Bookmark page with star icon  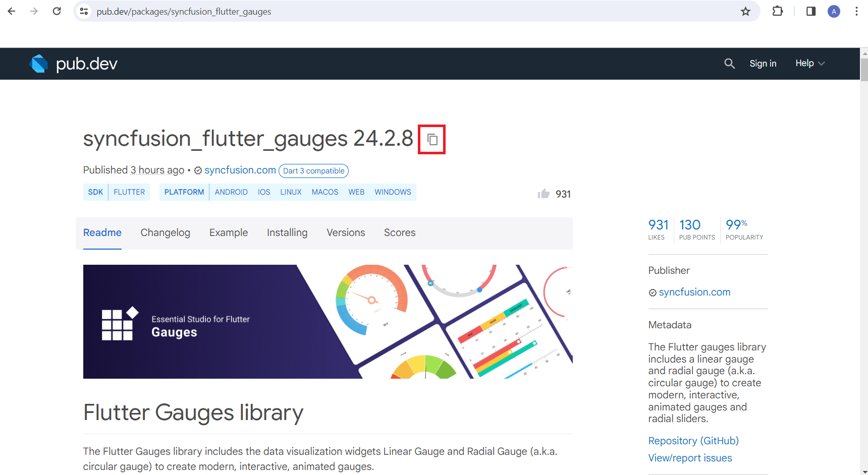pos(745,11)
